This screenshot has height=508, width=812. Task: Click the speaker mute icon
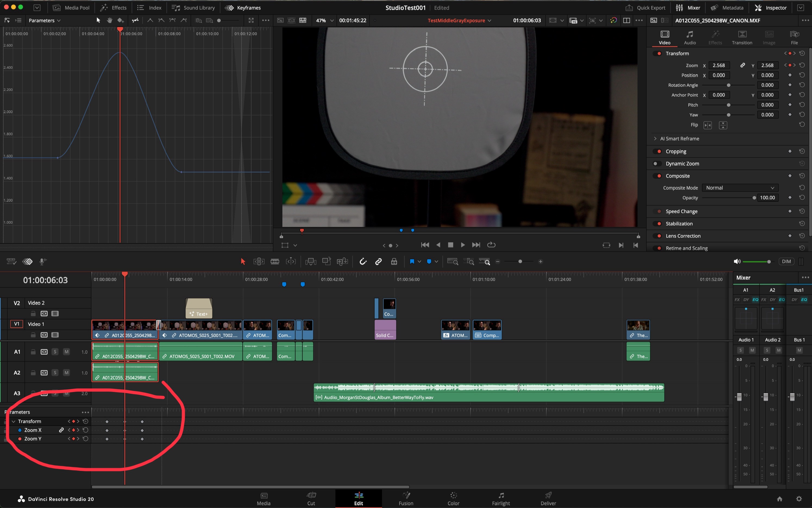coord(737,262)
